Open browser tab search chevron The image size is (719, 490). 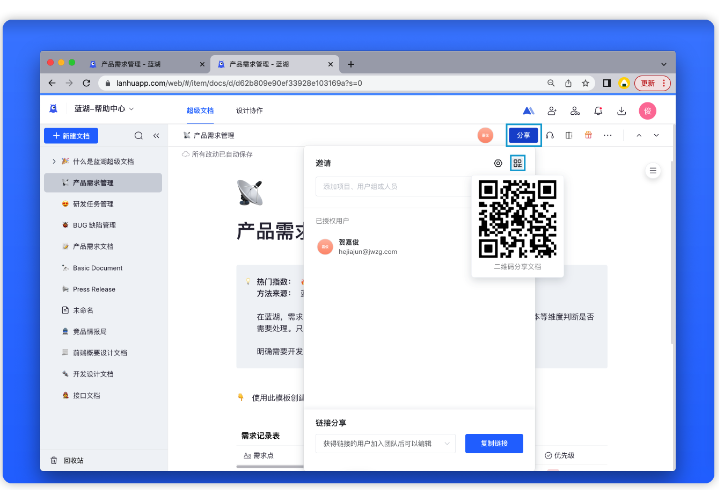click(664, 64)
